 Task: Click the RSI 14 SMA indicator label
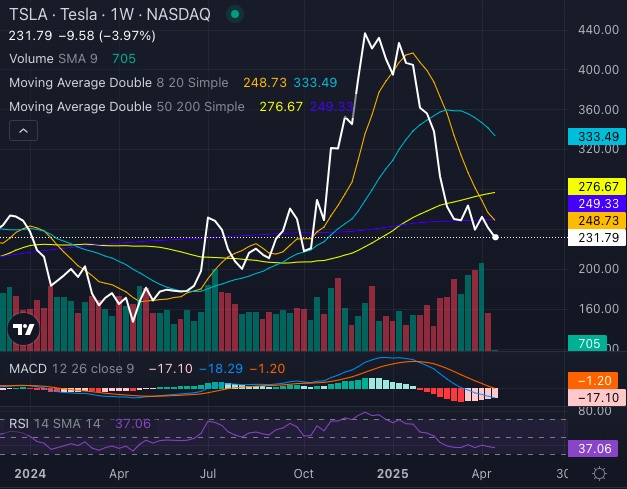click(x=54, y=423)
